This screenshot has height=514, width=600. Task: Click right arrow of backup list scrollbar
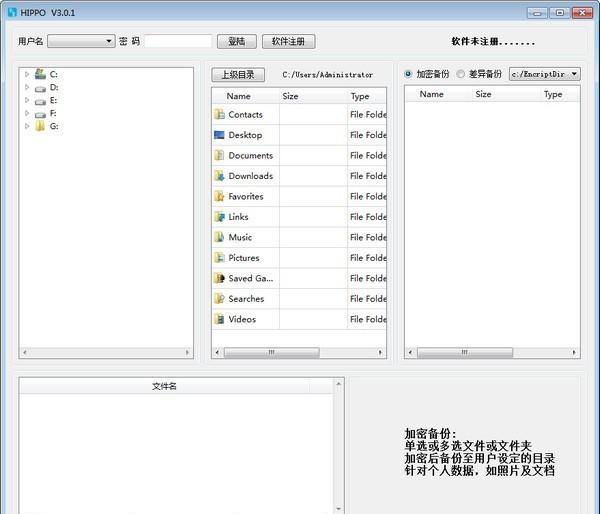[574, 352]
